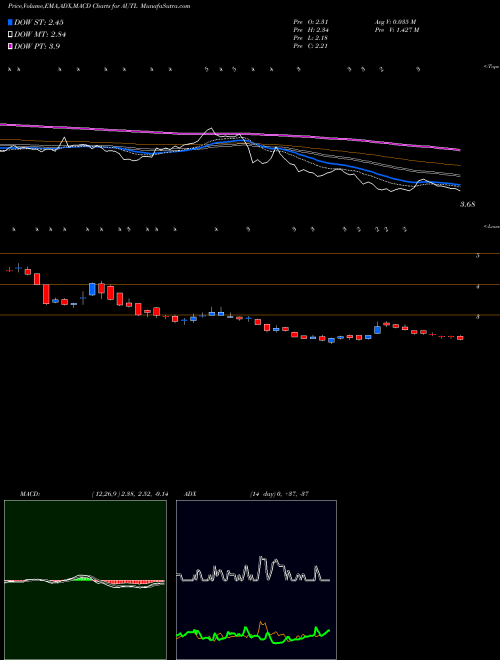Image resolution: width=500 pixels, height=660 pixels.
Task: Select the 'DOW MT: 2.84' legend label
Action: pos(40,35)
